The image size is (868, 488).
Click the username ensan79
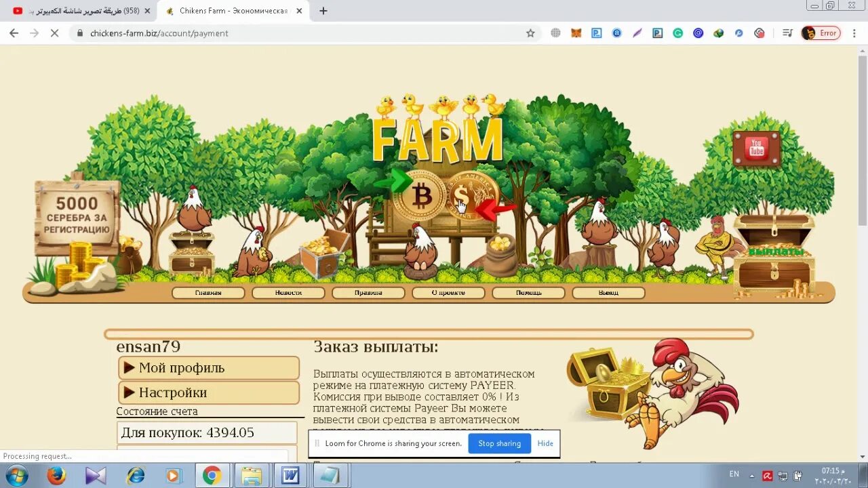[149, 346]
